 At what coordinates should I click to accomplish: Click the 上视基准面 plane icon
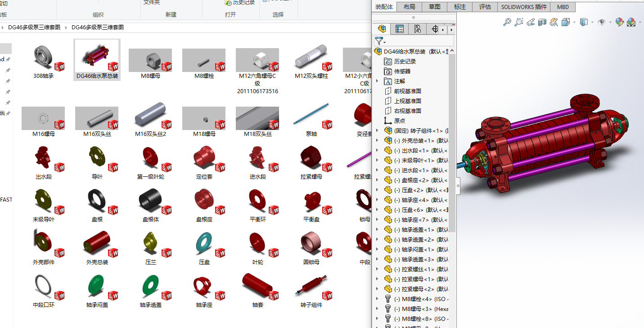(388, 101)
